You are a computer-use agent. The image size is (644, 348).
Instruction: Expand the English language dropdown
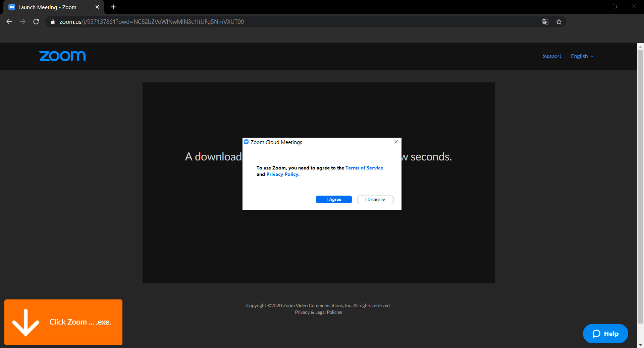(x=582, y=56)
